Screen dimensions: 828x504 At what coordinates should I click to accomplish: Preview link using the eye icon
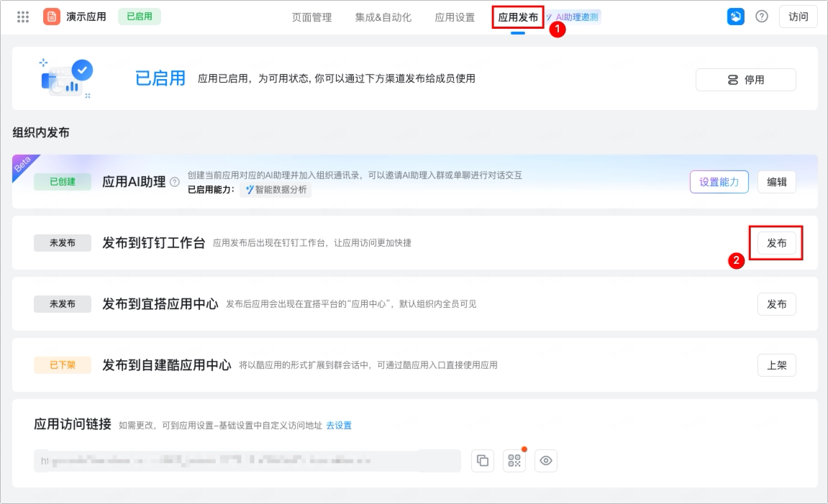pos(546,461)
